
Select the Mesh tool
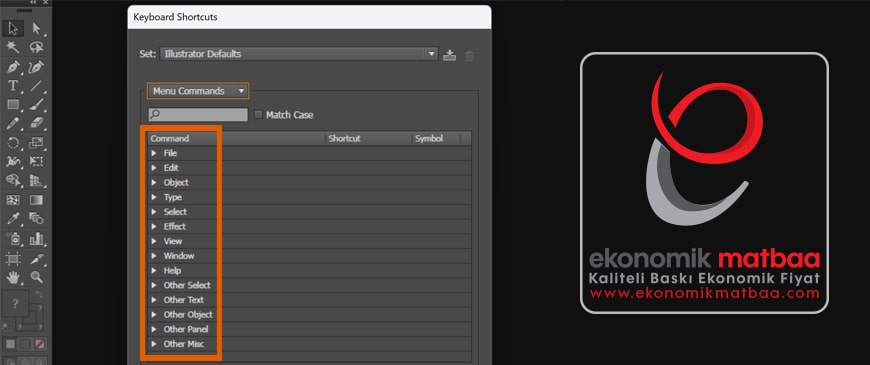coord(13,200)
